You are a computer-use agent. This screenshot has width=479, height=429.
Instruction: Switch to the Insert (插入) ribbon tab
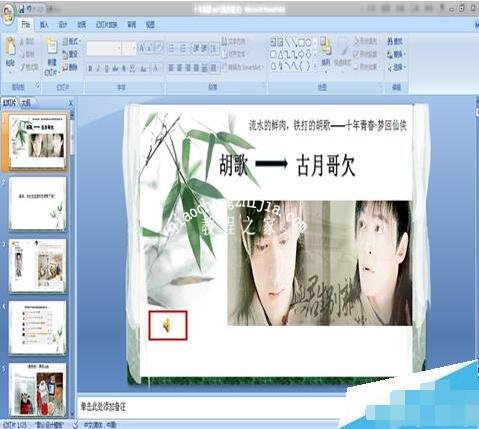click(44, 25)
